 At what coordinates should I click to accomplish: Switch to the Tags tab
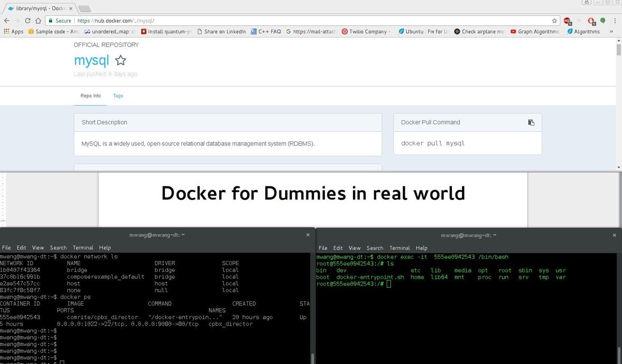tap(118, 96)
